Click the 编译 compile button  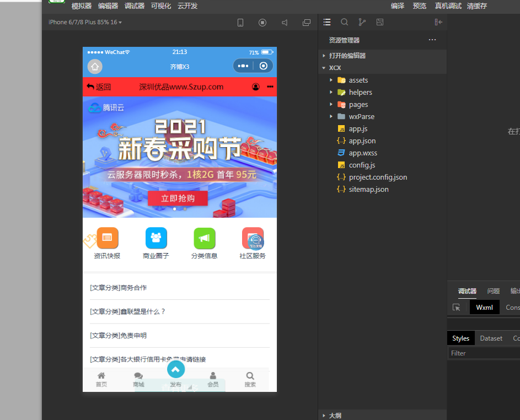point(398,6)
